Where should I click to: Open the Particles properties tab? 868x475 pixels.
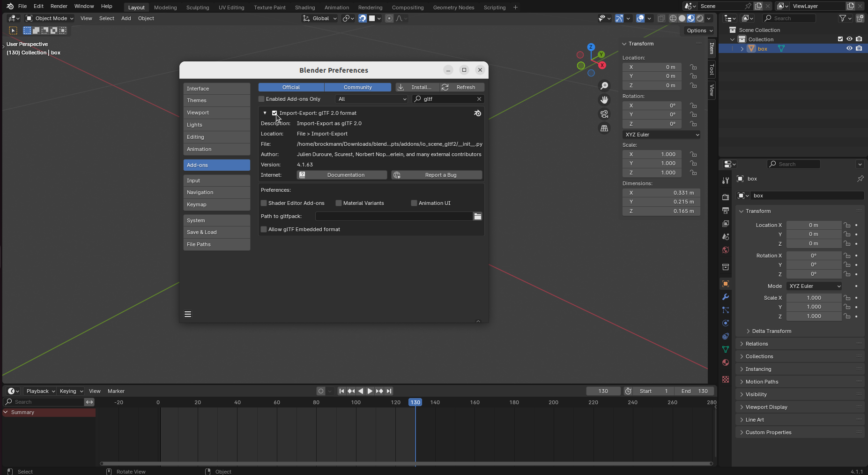click(x=726, y=310)
